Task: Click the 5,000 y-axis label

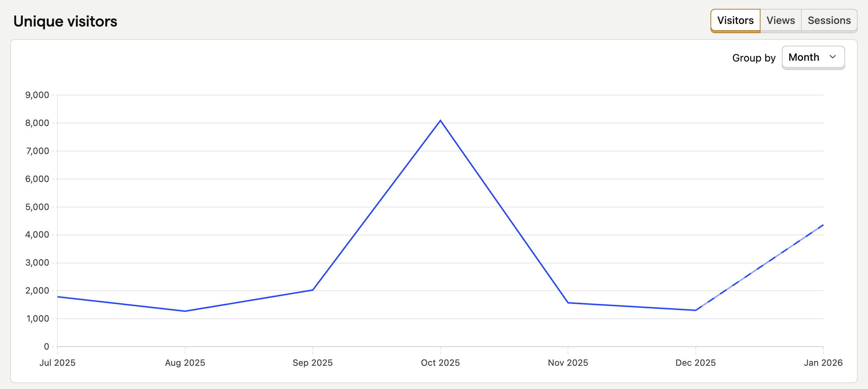Action: 37,207
